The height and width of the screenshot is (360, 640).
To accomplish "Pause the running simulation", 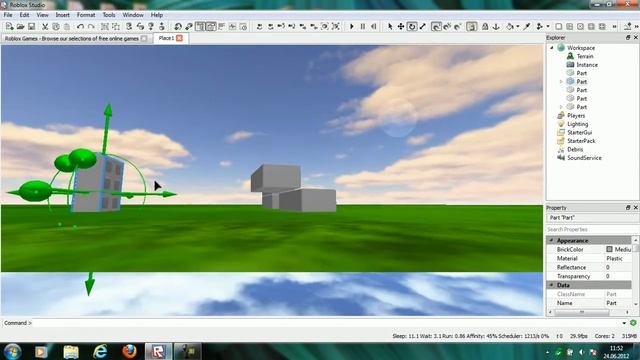I will (363, 27).
